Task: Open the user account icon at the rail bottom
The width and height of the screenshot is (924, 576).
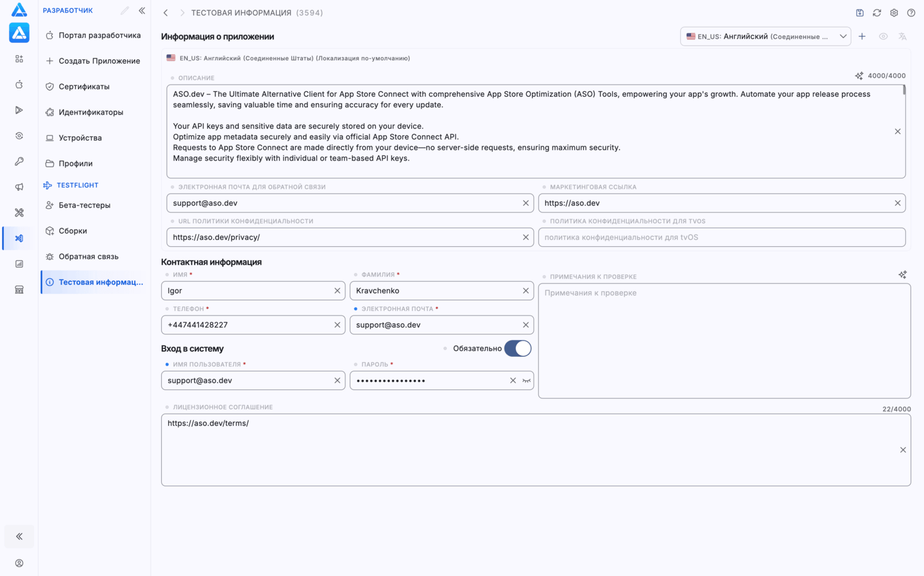Action: click(19, 563)
